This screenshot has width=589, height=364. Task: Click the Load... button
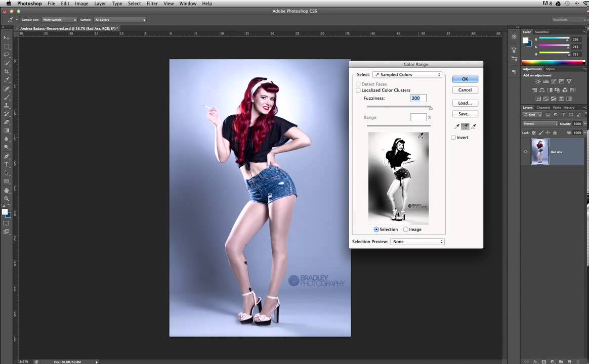click(465, 103)
